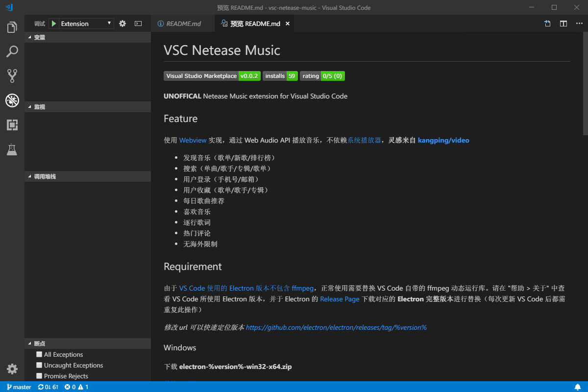Click the Extensions icon in sidebar
The width and height of the screenshot is (588, 392).
click(12, 125)
